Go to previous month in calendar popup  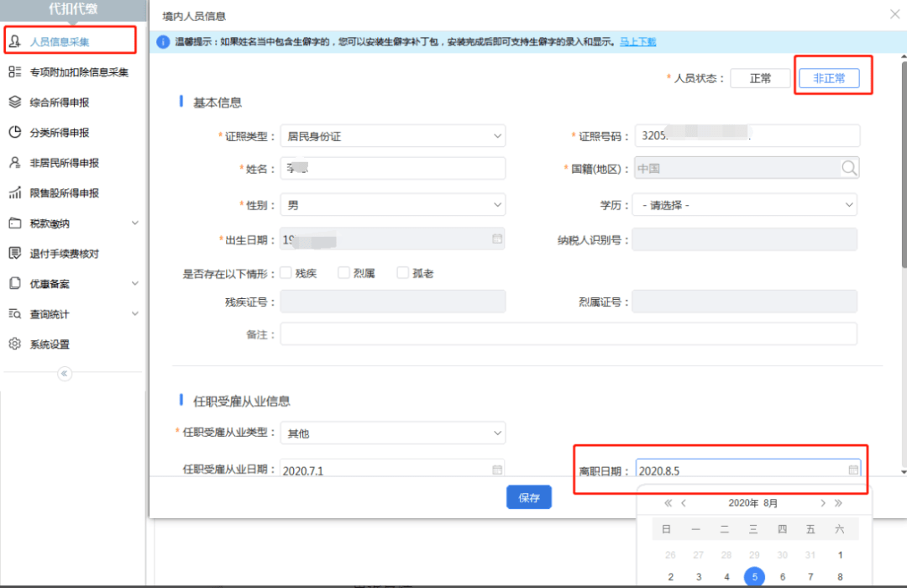[684, 503]
